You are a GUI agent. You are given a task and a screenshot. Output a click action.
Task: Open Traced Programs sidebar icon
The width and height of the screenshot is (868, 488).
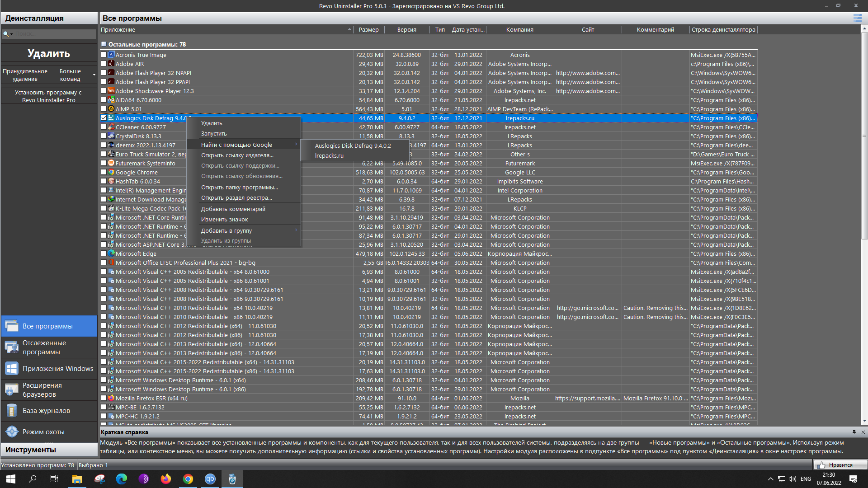pyautogui.click(x=12, y=347)
